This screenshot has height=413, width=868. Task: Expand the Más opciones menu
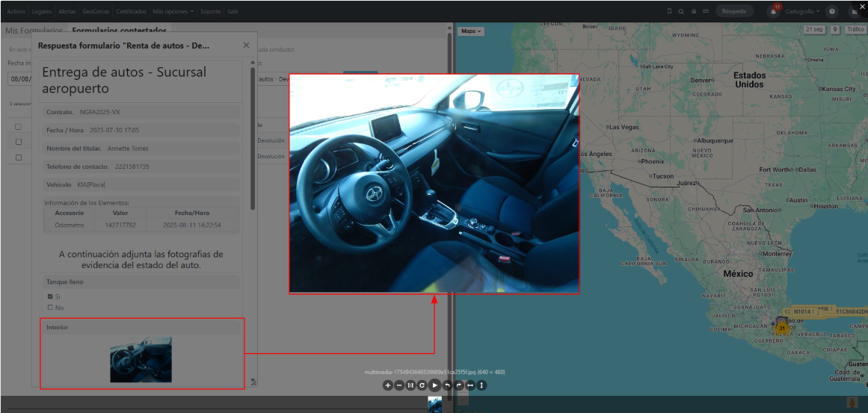click(173, 11)
